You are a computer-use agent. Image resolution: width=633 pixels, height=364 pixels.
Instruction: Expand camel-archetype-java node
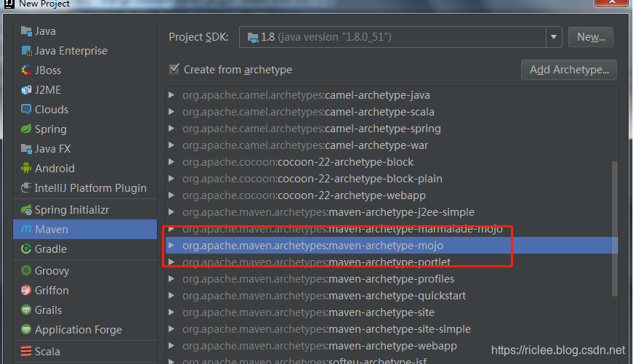[172, 95]
